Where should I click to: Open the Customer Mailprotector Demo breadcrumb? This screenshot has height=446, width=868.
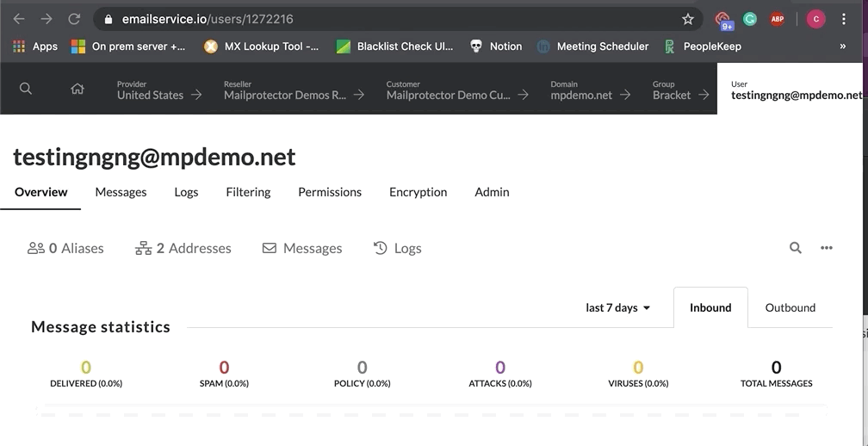coord(449,90)
